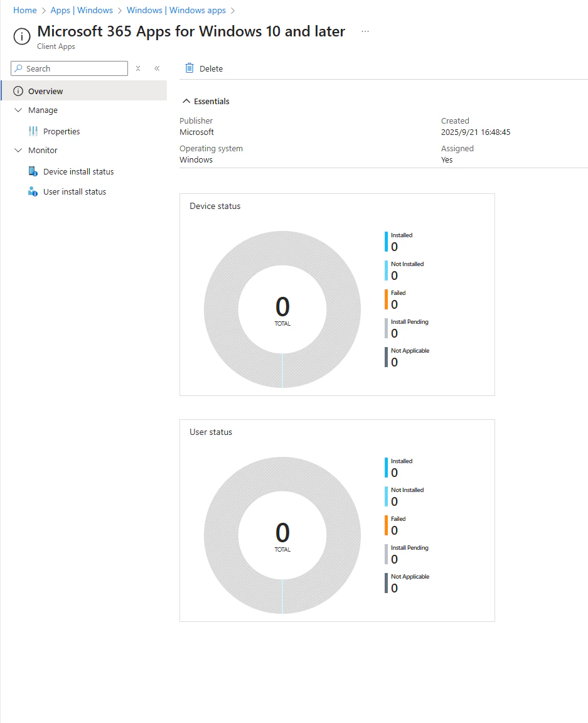Click the magnifier icon in Search
The width and height of the screenshot is (588, 723).
(x=18, y=68)
